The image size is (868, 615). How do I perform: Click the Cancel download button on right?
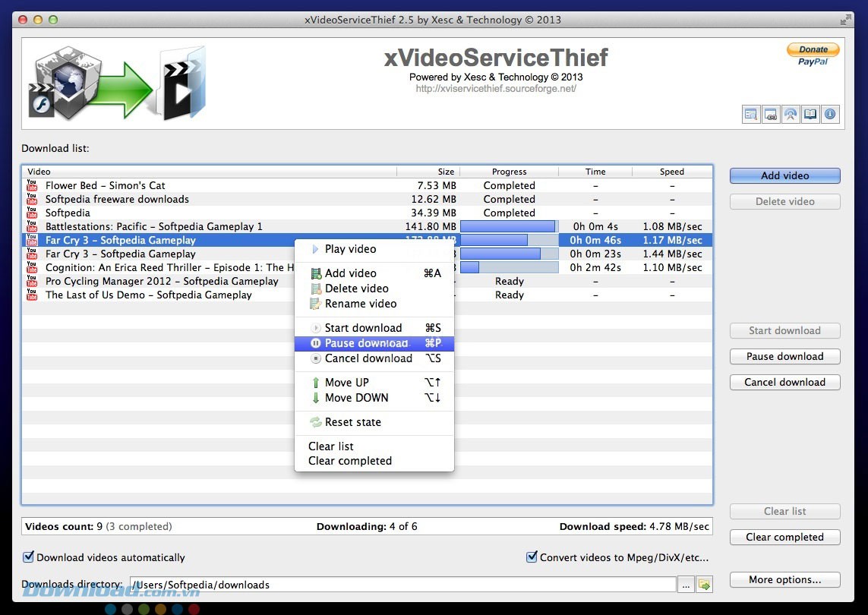coord(784,382)
